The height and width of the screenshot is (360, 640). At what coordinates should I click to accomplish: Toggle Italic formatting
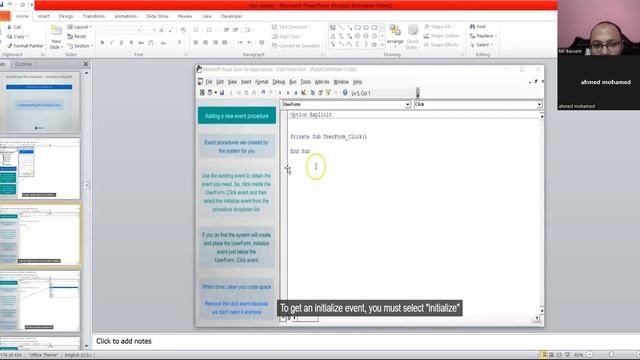(111, 42)
